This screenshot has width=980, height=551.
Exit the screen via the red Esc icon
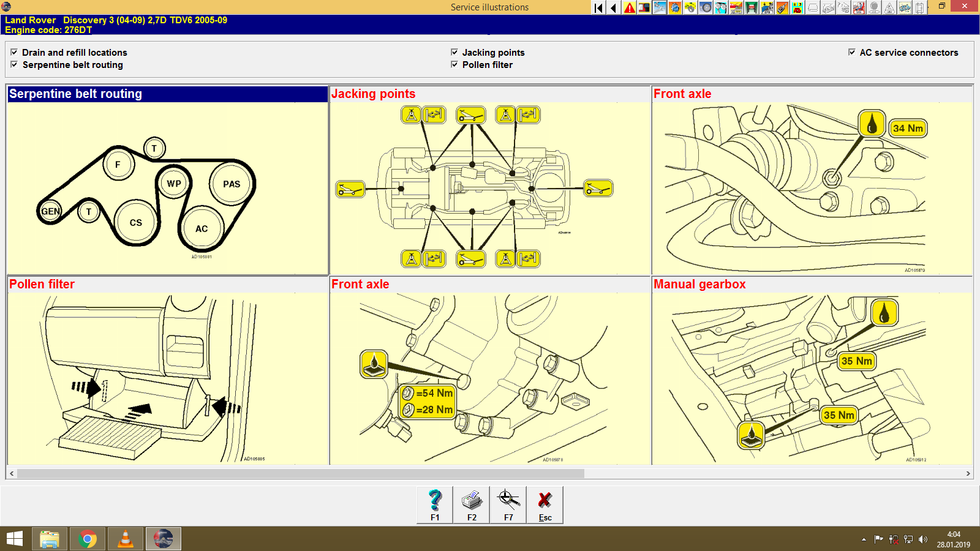pos(545,503)
